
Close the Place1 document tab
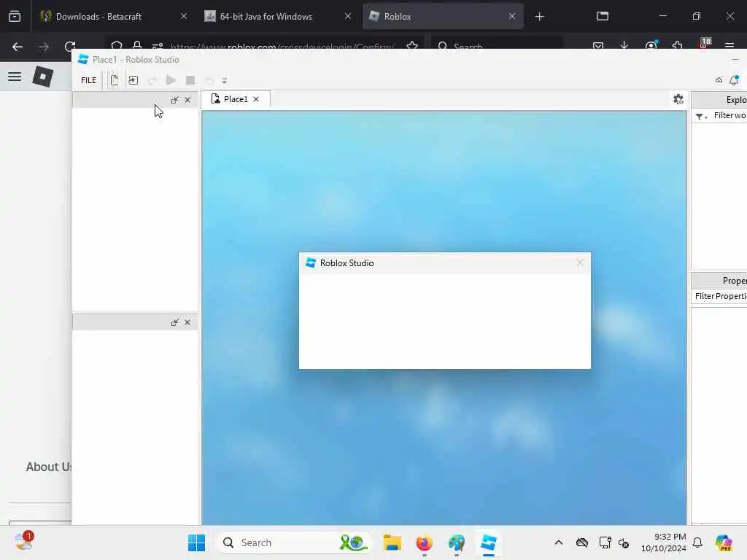[x=256, y=99]
